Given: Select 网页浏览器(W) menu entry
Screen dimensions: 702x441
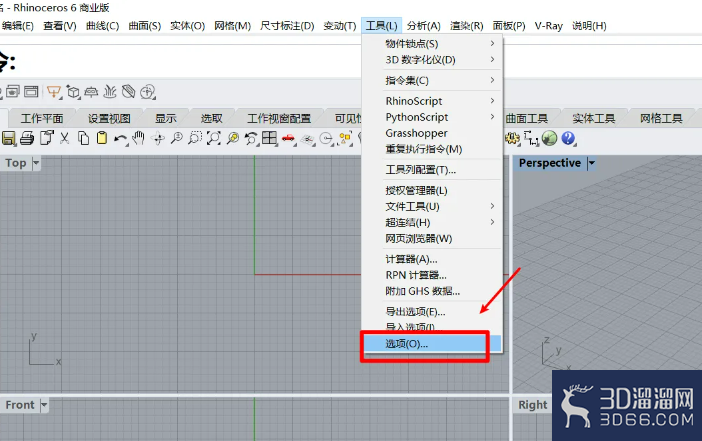Looking at the screenshot, I should tap(432, 239).
